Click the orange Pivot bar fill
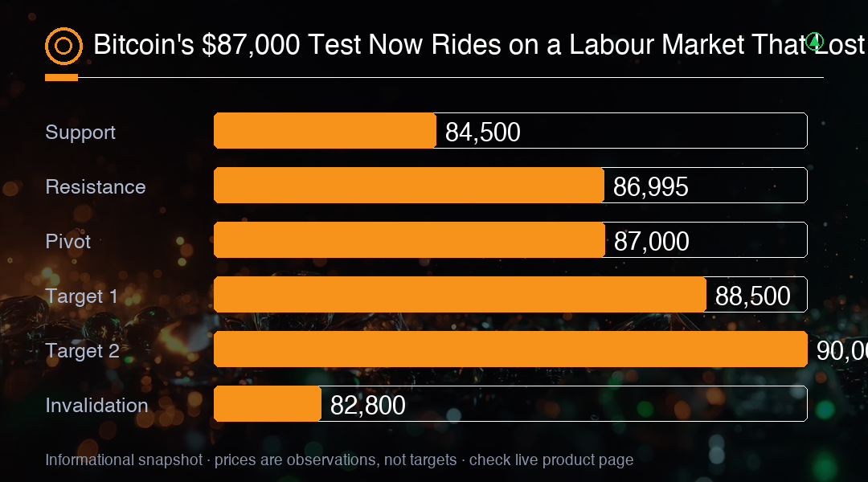This screenshot has height=482, width=868. [409, 239]
